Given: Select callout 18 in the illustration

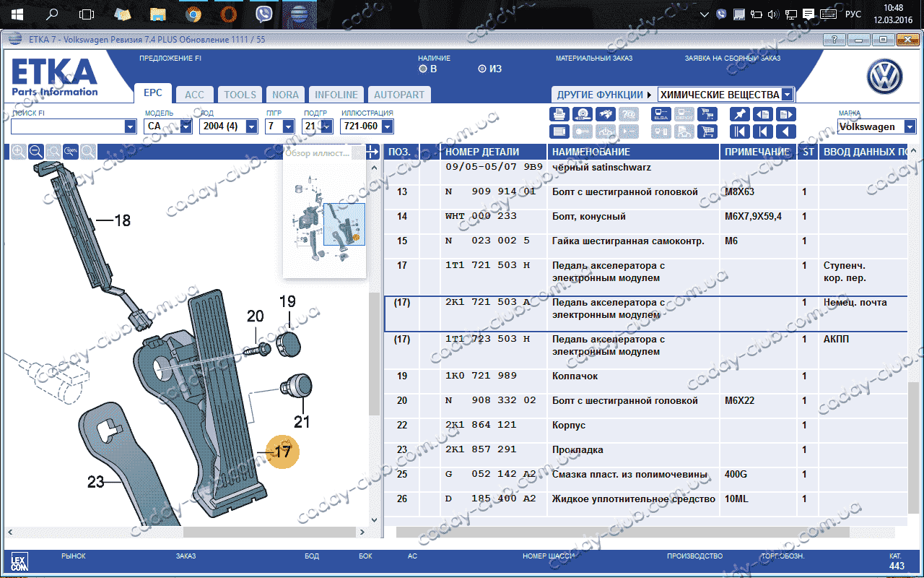Looking at the screenshot, I should click(x=122, y=220).
